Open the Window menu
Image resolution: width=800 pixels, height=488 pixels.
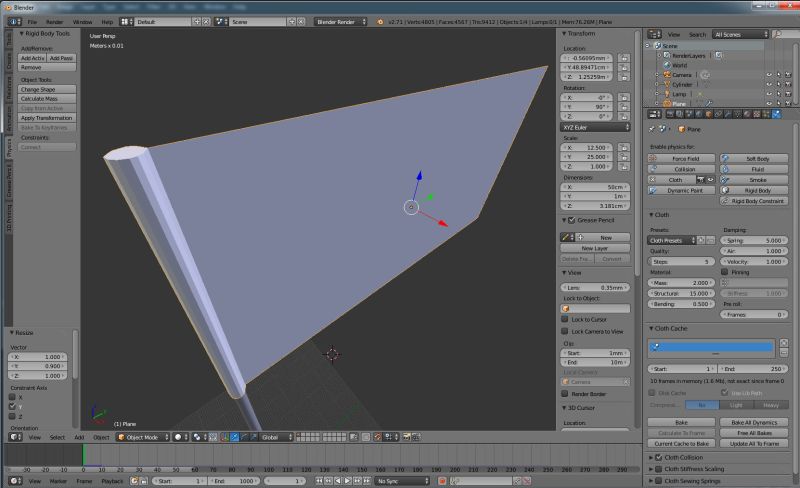82,22
